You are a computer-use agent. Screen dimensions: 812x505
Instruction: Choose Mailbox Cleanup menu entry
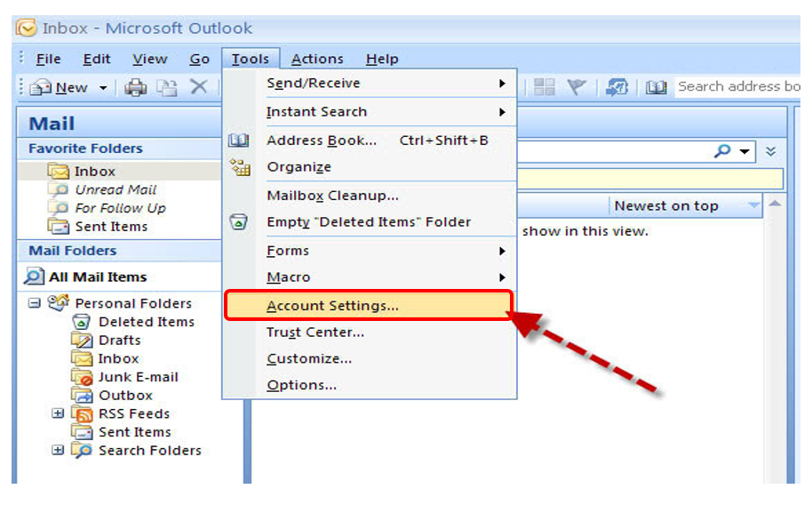[x=370, y=196]
